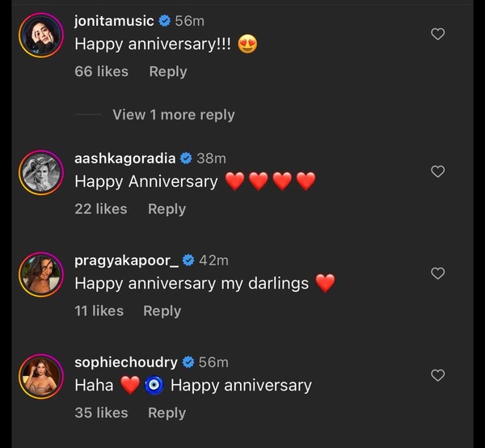Expand View 1 more reply

tap(173, 115)
